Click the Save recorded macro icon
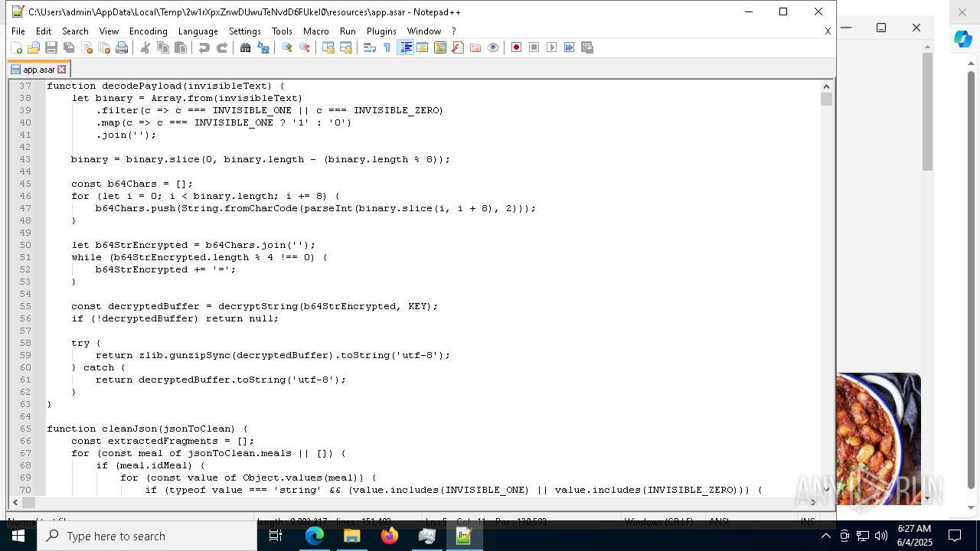The width and height of the screenshot is (980, 551). pyautogui.click(x=587, y=47)
